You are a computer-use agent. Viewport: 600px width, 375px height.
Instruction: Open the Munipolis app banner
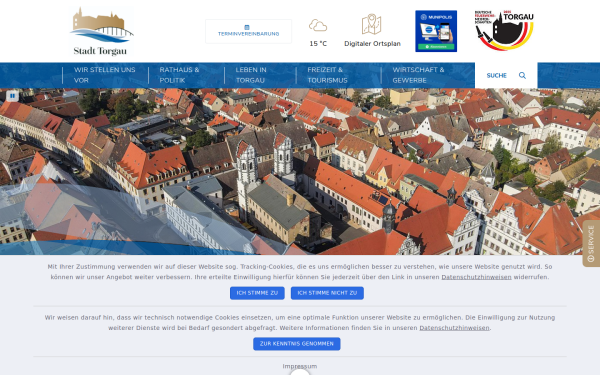click(x=436, y=31)
